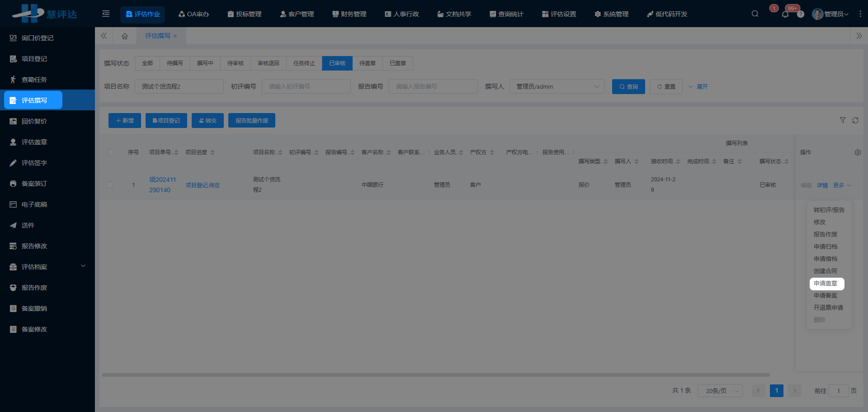Click the filter icon above the table
The width and height of the screenshot is (868, 412).
[x=842, y=120]
